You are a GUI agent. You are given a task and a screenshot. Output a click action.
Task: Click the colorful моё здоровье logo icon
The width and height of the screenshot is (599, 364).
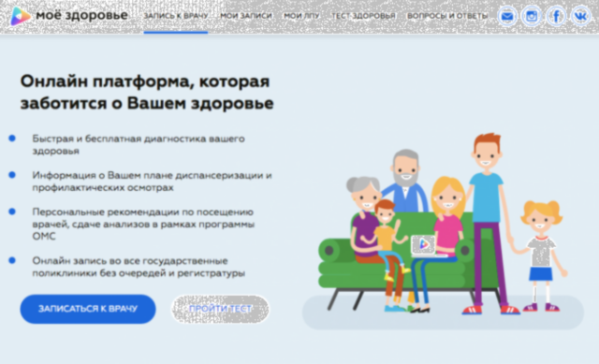click(x=20, y=16)
